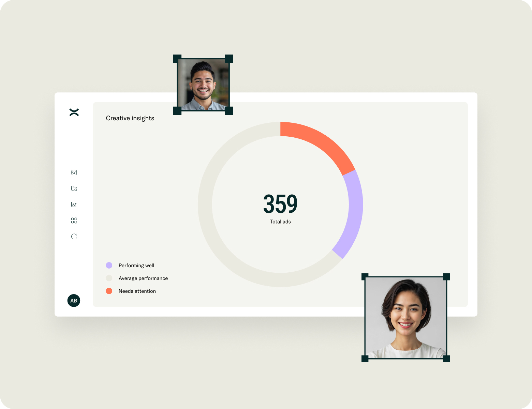
Task: Click the 359 total ads number
Action: (280, 204)
